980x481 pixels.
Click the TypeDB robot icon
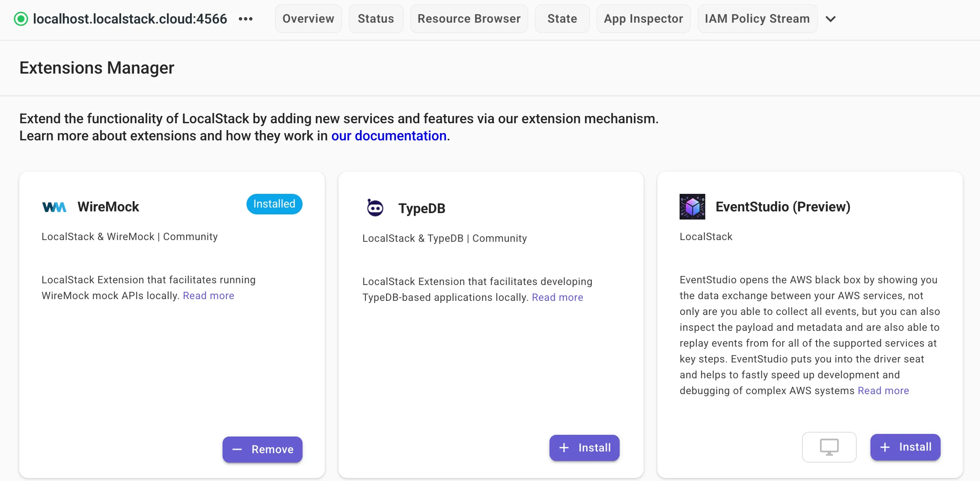(374, 207)
